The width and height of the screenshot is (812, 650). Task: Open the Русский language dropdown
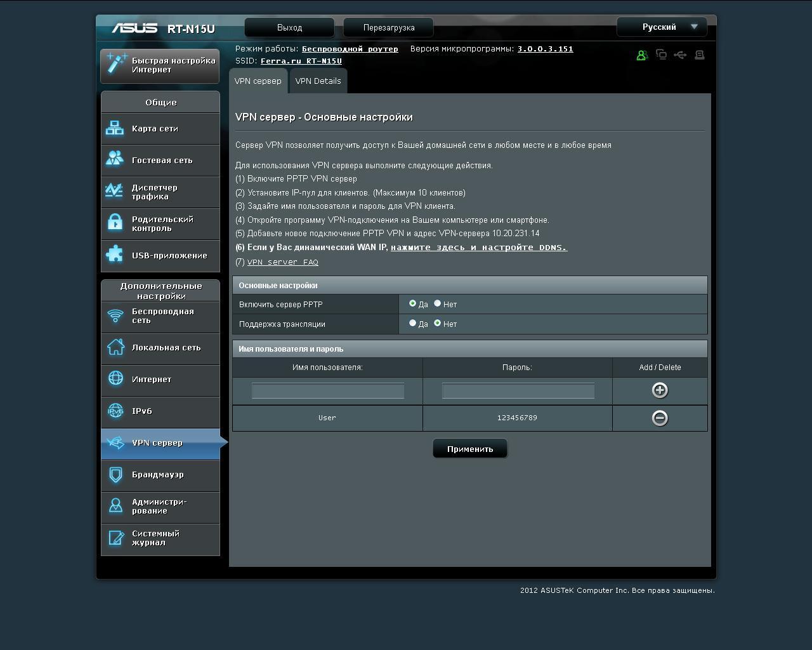point(662,27)
